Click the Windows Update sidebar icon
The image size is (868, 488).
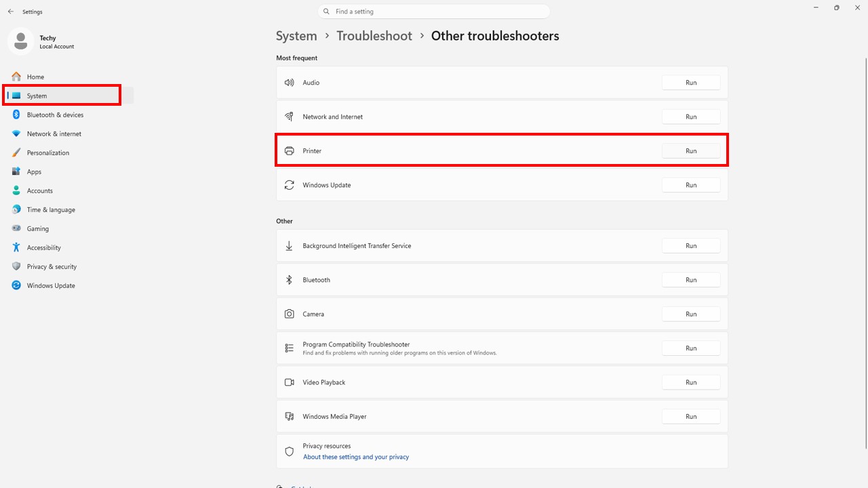tap(16, 285)
